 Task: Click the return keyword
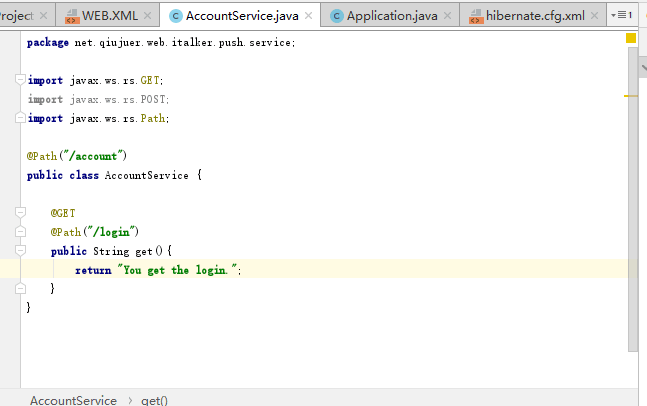pyautogui.click(x=93, y=270)
